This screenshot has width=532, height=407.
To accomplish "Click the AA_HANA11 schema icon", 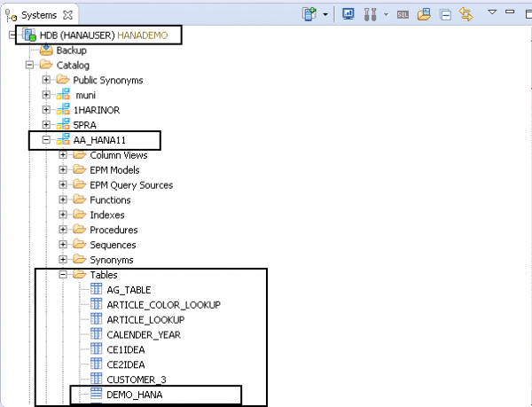I will [63, 139].
